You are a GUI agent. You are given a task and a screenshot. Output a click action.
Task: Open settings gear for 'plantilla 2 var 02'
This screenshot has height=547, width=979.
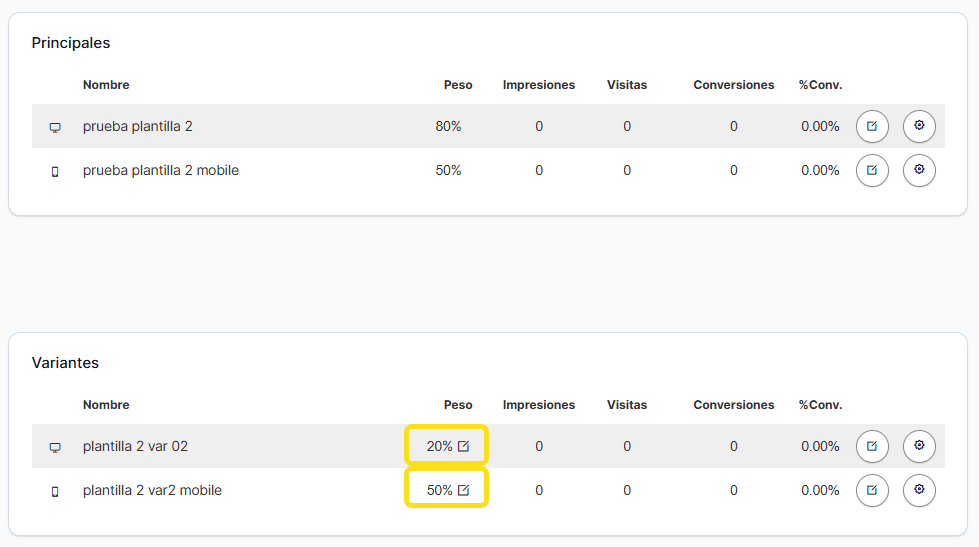pyautogui.click(x=919, y=447)
